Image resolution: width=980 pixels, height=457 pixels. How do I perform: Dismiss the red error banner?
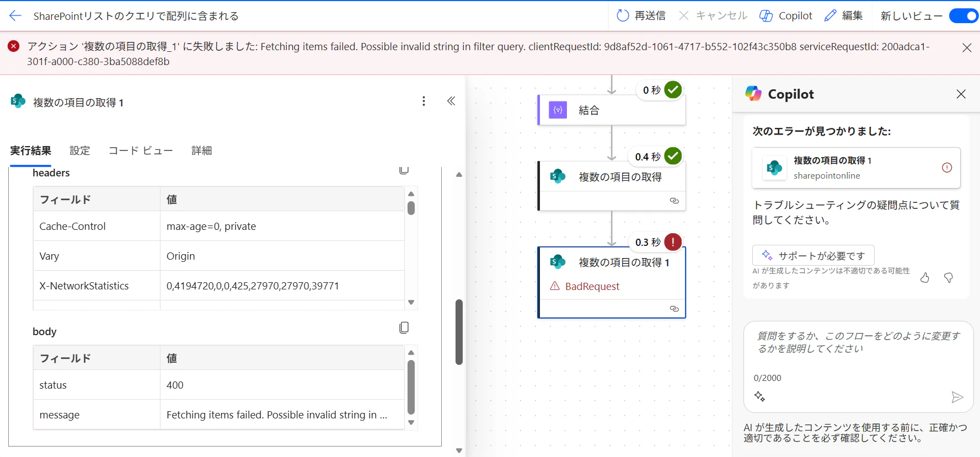(x=967, y=48)
